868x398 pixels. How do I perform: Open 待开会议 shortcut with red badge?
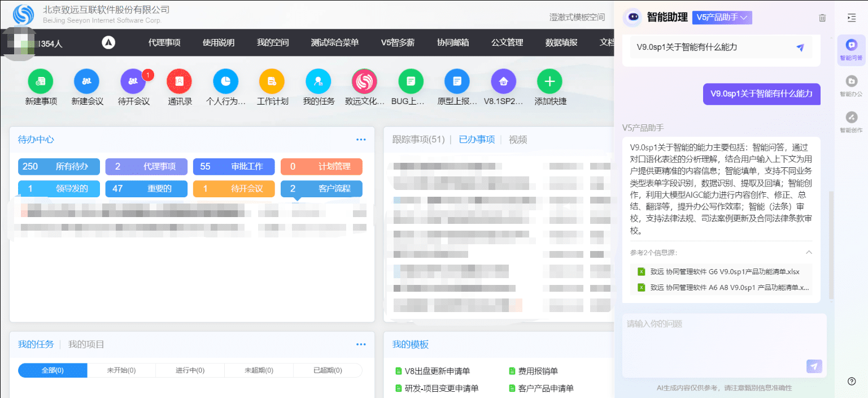[x=133, y=82]
